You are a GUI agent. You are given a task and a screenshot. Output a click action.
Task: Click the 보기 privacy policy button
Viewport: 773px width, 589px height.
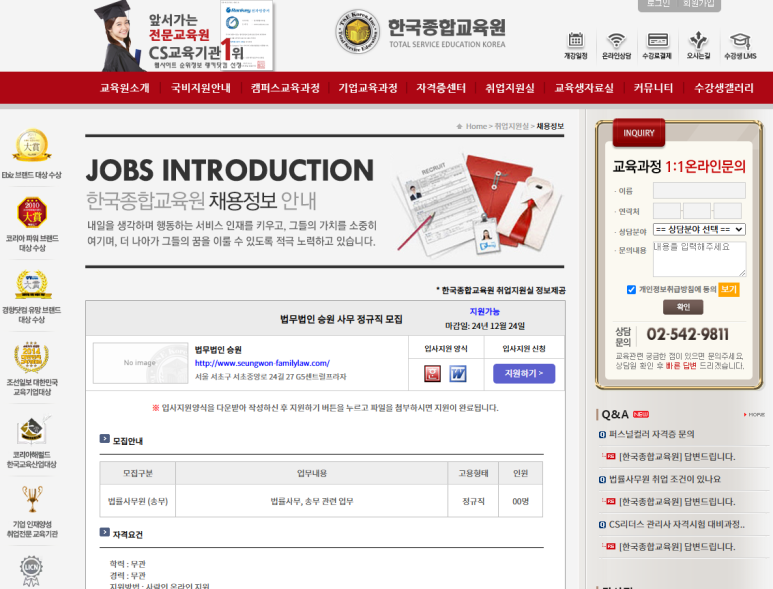(x=729, y=289)
